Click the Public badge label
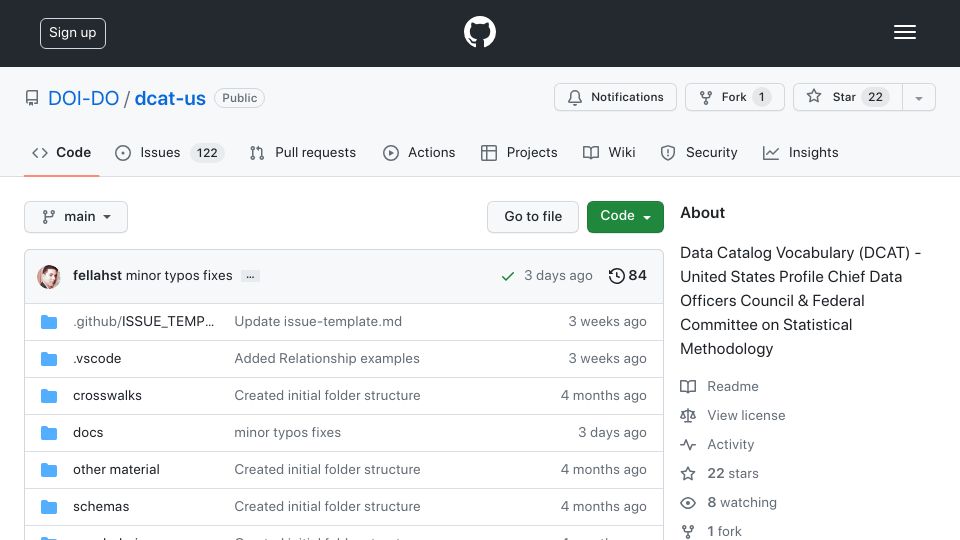This screenshot has width=960, height=540. tap(239, 98)
